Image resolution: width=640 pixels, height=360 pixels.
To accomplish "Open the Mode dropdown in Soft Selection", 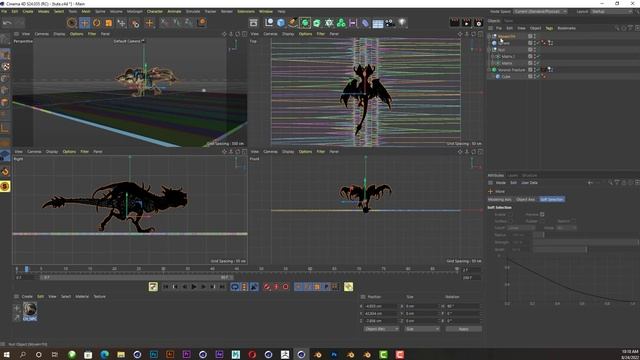I will [567, 228].
